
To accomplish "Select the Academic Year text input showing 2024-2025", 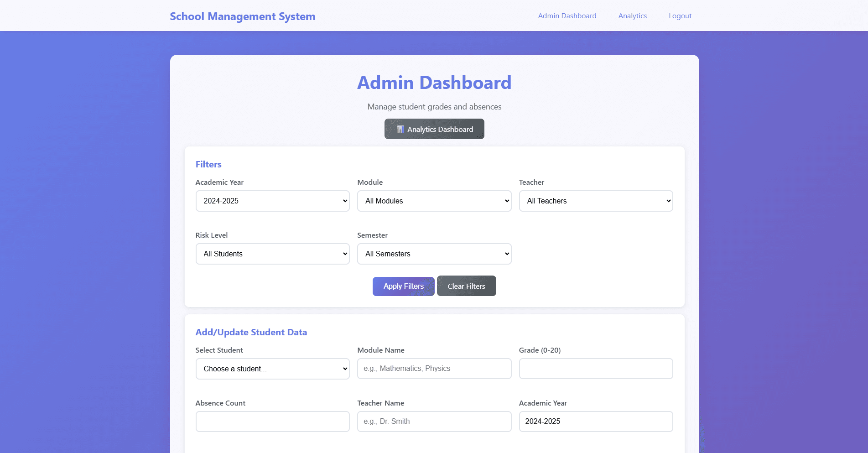I will point(595,422).
